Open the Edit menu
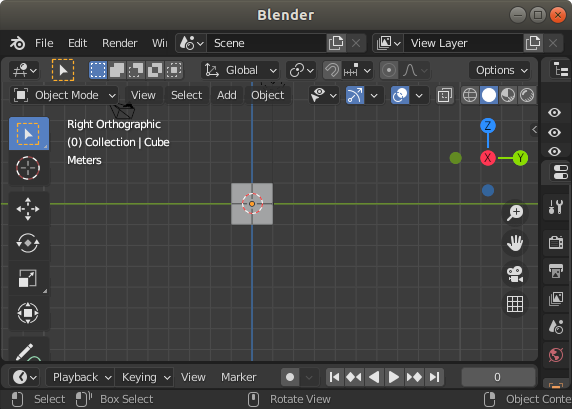Image resolution: width=572 pixels, height=409 pixels. tap(77, 43)
